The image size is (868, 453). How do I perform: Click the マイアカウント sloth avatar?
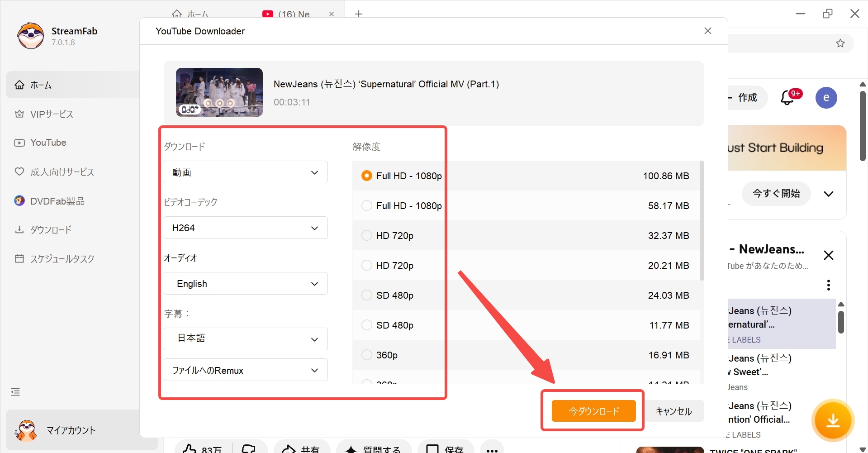(x=26, y=430)
